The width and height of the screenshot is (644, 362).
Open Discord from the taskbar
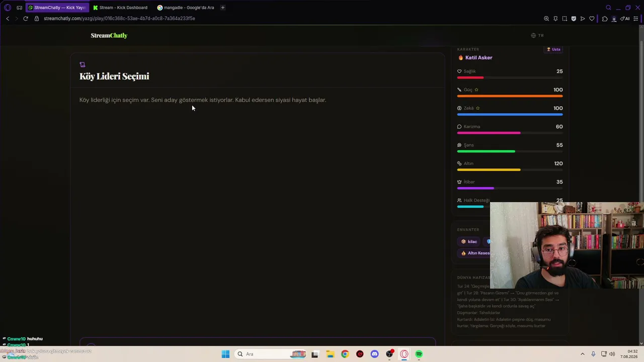pos(374,354)
